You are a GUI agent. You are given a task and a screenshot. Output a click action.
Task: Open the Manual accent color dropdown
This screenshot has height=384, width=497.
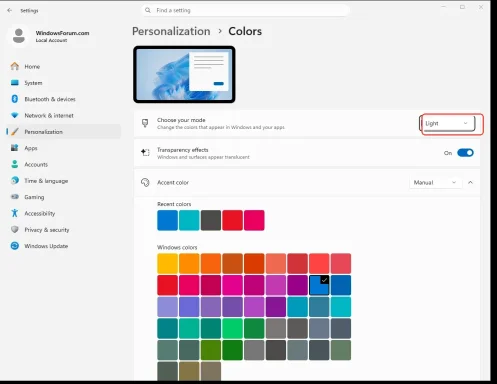click(x=435, y=182)
